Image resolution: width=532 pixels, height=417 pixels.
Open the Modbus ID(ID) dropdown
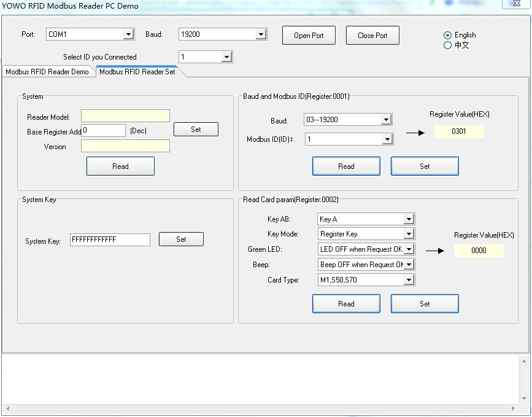[x=387, y=139]
